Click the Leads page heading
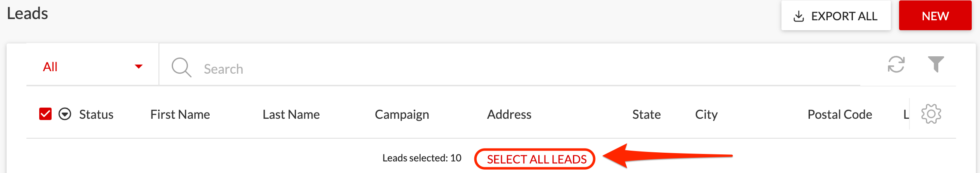This screenshot has height=173, width=980. click(x=28, y=13)
